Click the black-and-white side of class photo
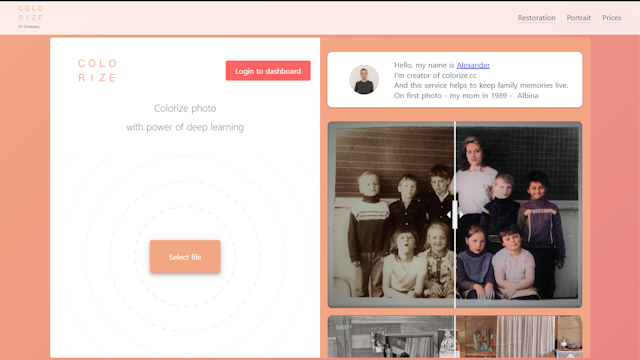The image size is (640, 360). tap(391, 215)
